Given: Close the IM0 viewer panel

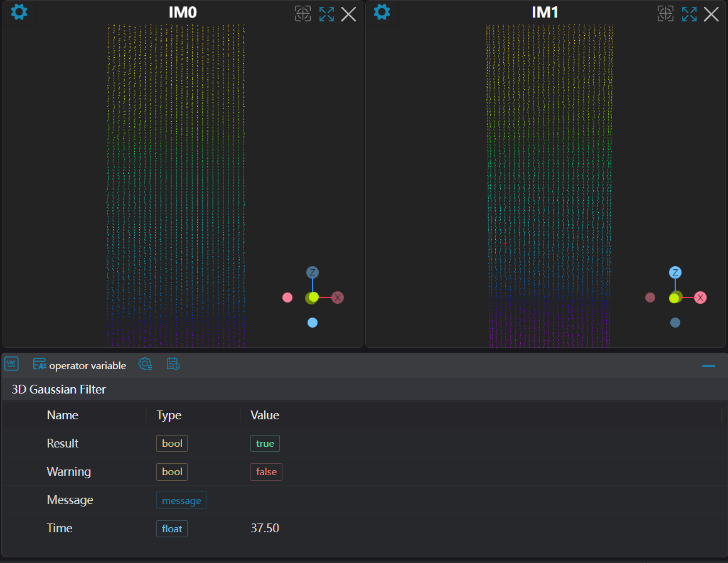Looking at the screenshot, I should click(348, 14).
